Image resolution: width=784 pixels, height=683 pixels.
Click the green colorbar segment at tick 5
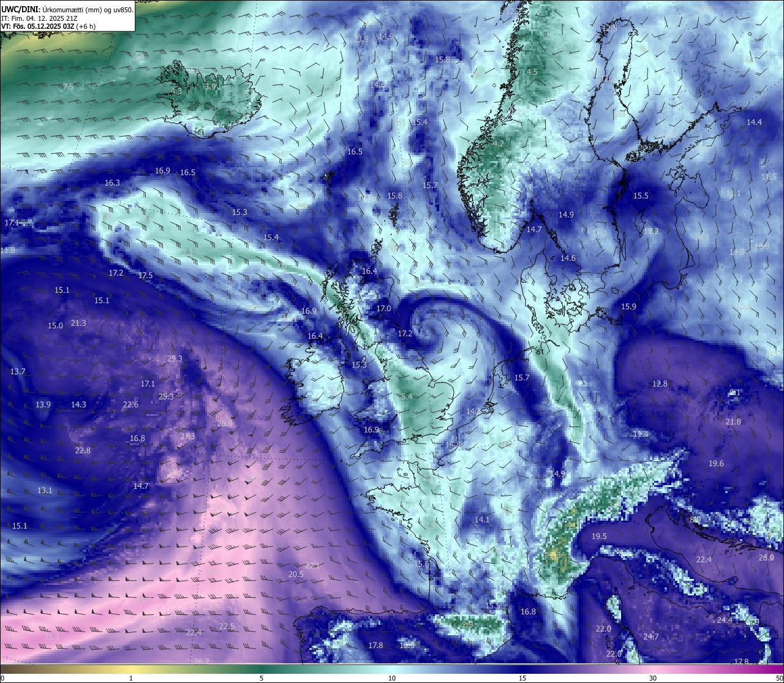[262, 669]
